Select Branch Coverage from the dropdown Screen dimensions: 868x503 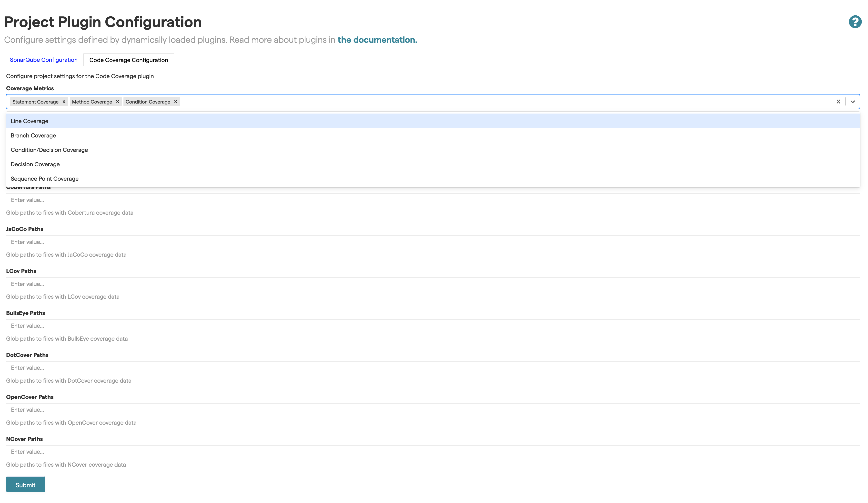(x=33, y=135)
